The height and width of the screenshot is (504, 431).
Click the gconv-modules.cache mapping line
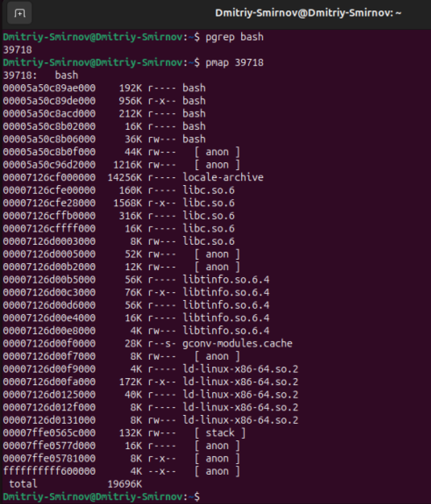point(148,343)
